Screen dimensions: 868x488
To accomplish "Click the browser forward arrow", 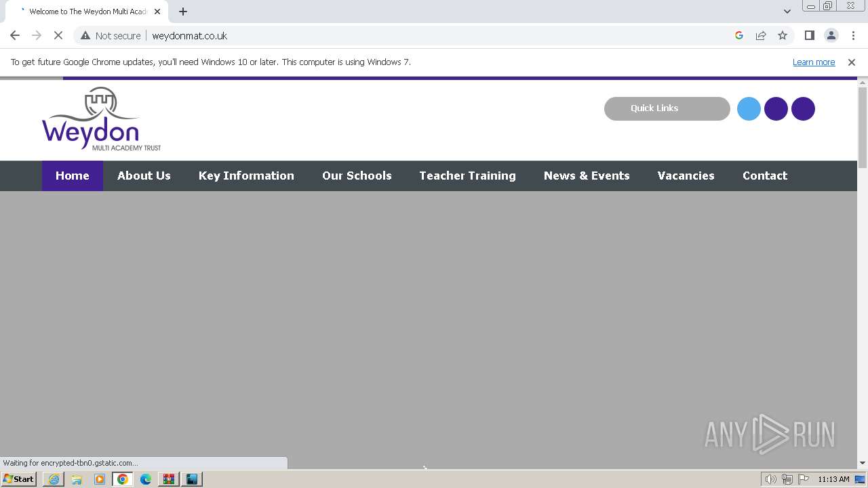I will coord(37,36).
